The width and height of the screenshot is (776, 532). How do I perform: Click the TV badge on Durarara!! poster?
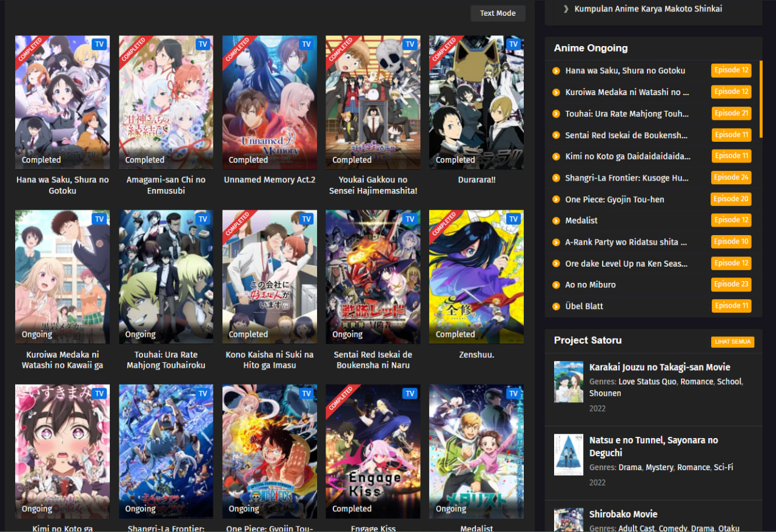click(513, 44)
